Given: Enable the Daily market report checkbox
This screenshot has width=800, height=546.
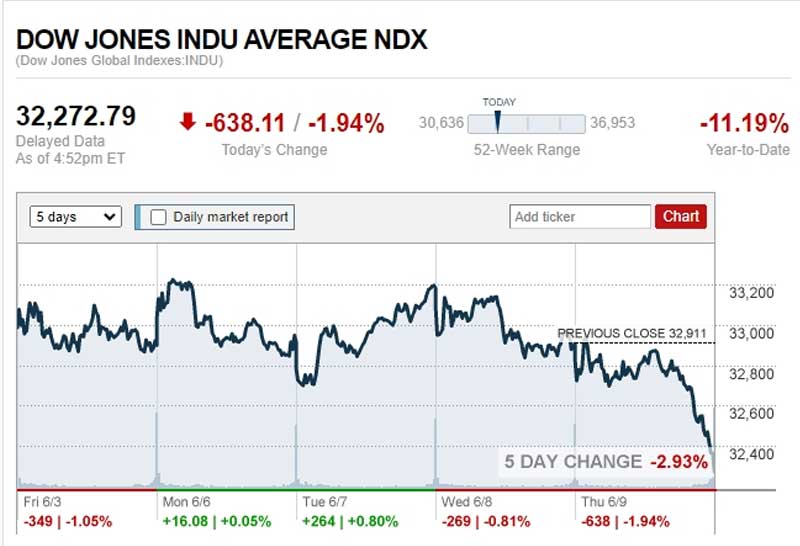Looking at the screenshot, I should tap(158, 217).
